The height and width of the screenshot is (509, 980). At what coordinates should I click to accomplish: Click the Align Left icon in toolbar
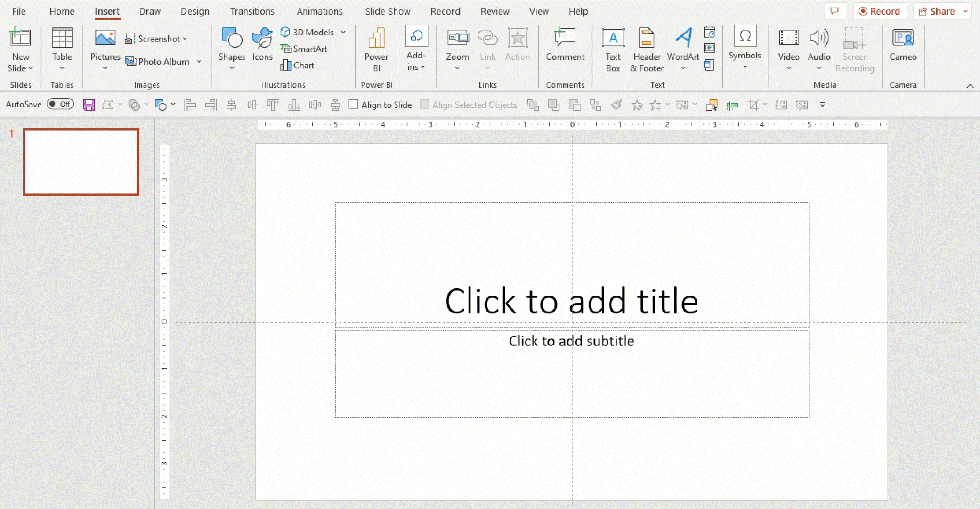click(x=190, y=105)
